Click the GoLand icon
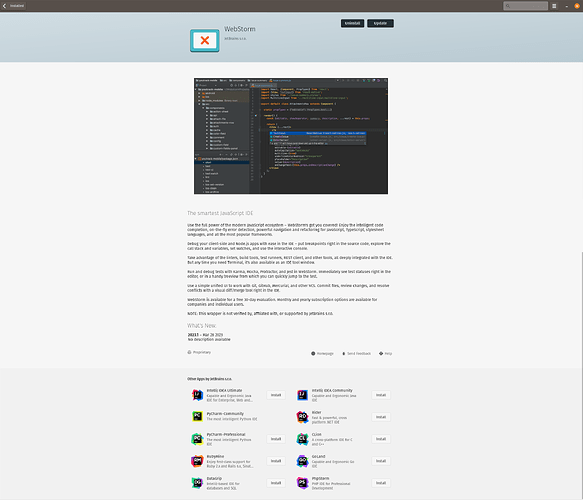Image resolution: width=583 pixels, height=500 pixels. 302,461
